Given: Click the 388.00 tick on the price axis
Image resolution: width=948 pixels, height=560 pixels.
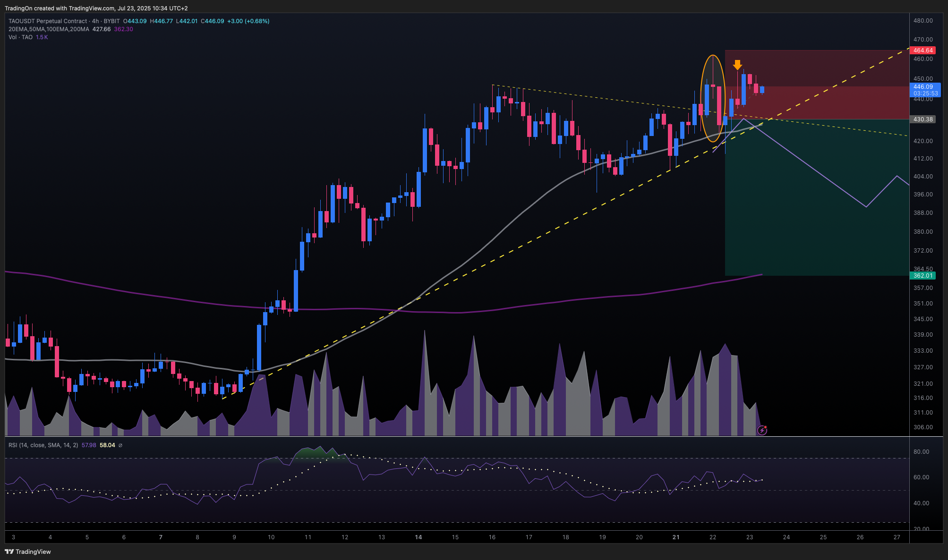Looking at the screenshot, I should [x=923, y=213].
